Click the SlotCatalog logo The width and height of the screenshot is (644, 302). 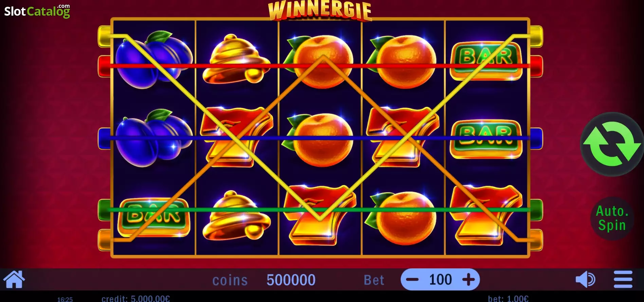point(37,11)
